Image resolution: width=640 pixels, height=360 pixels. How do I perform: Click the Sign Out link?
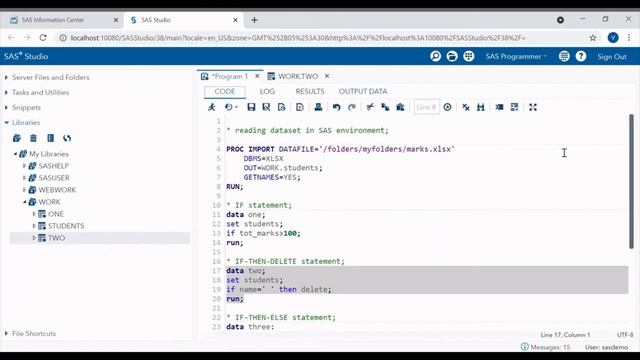click(x=612, y=57)
